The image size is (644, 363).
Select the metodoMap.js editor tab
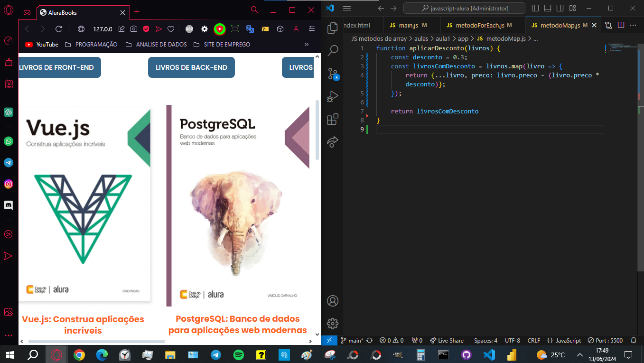559,25
